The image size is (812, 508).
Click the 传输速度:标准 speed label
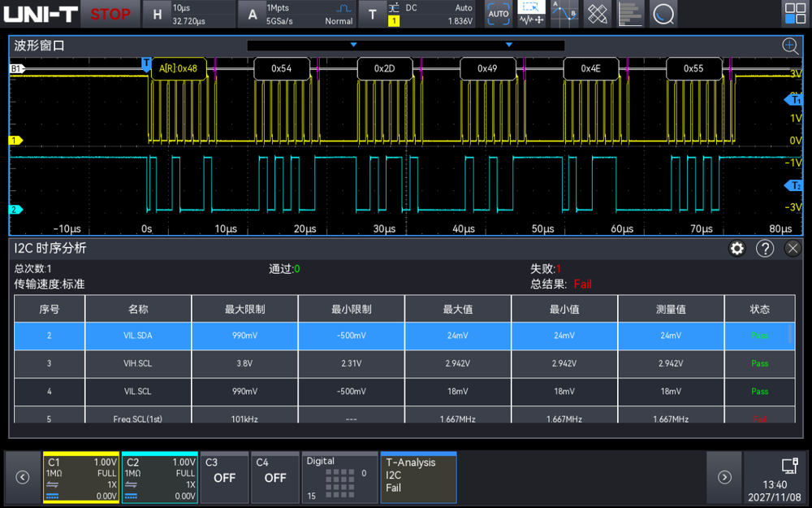point(50,284)
